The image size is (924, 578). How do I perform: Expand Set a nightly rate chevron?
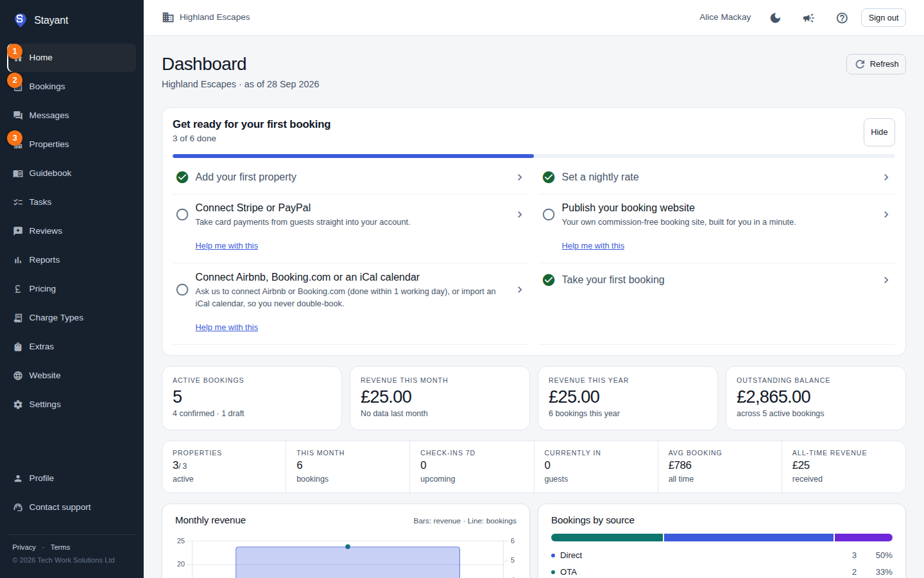point(886,177)
